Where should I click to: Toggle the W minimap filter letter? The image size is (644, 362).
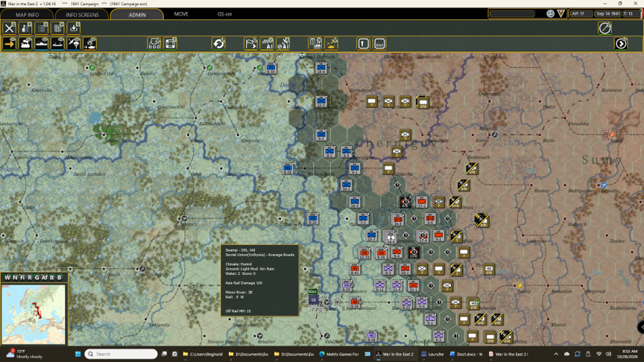[7, 277]
